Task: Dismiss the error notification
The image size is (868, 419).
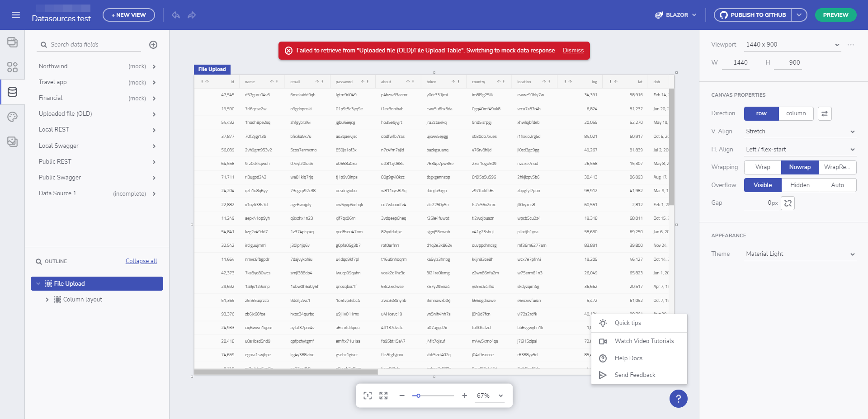Action: [573, 51]
